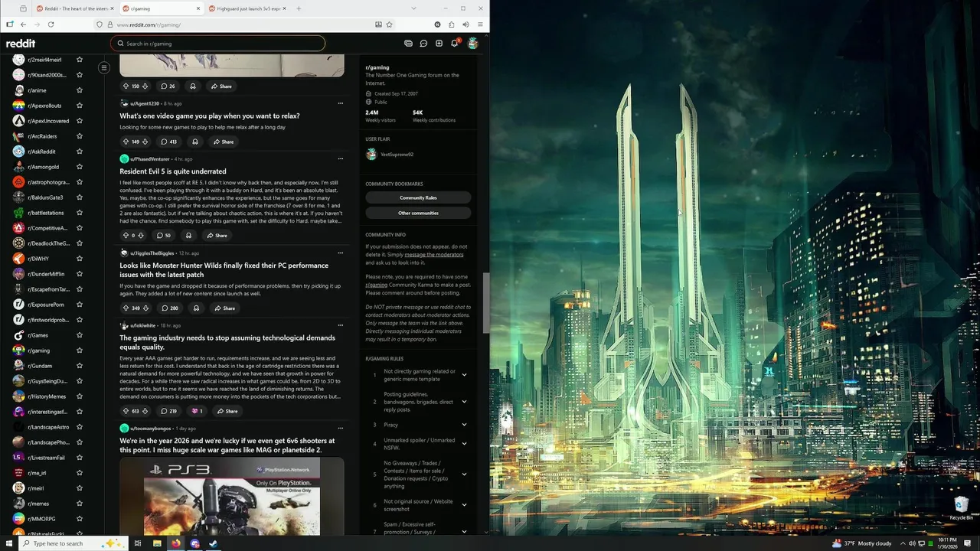Toggle favorite star for r/gaming
This screenshot has height=551, width=980.
click(x=79, y=350)
